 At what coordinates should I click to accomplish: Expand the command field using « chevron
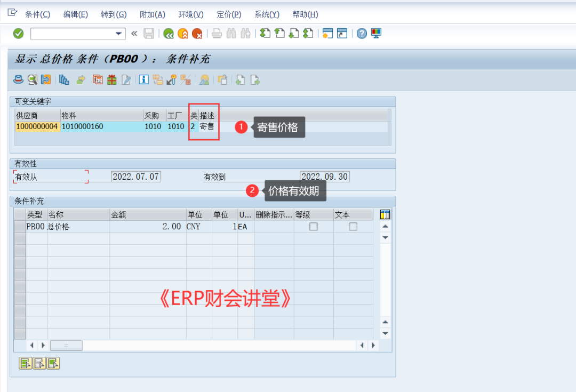click(x=134, y=34)
